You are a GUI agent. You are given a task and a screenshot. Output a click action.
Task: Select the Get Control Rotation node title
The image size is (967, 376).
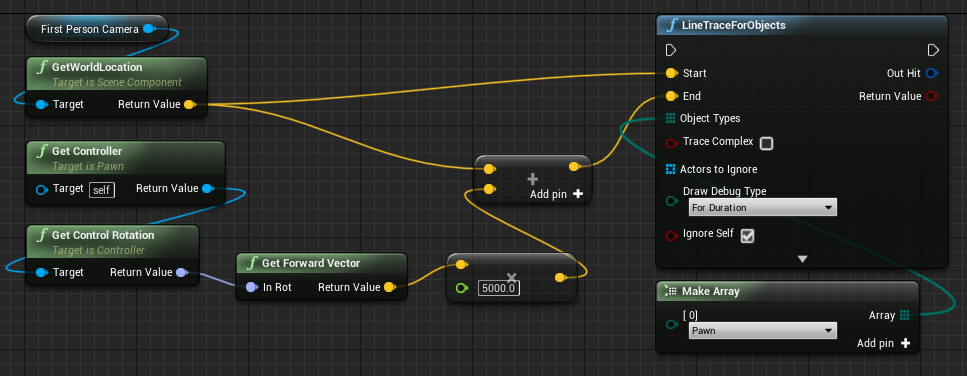pyautogui.click(x=103, y=235)
